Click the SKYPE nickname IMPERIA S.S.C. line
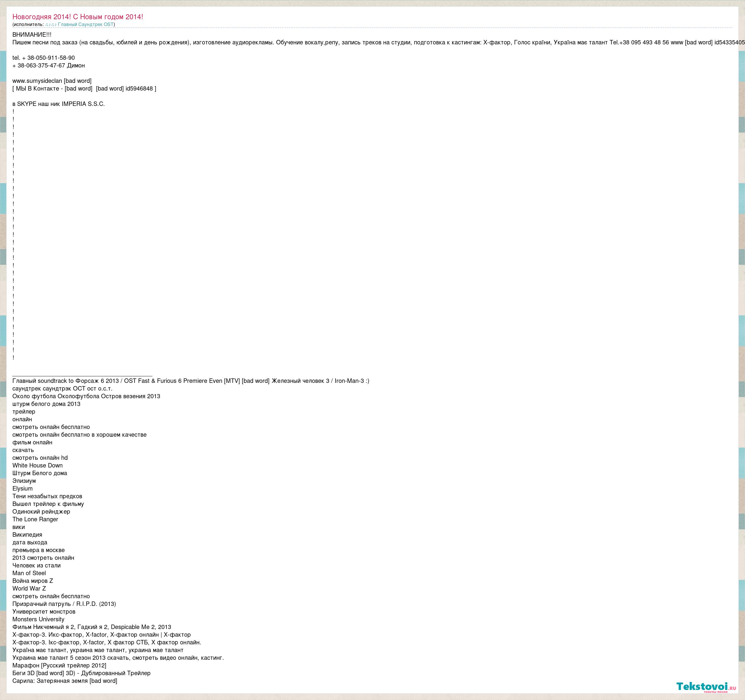 tap(59, 104)
